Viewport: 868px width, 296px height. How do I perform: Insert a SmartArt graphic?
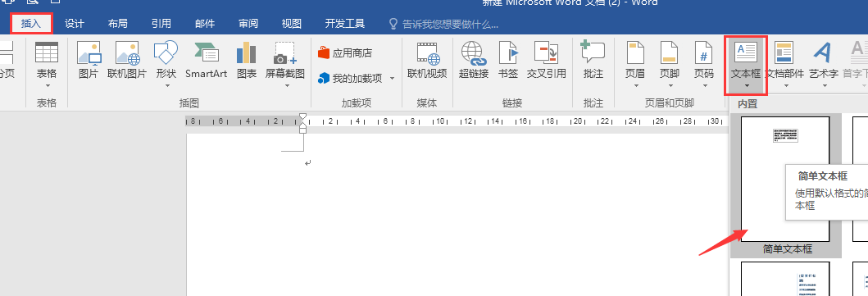pos(206,61)
